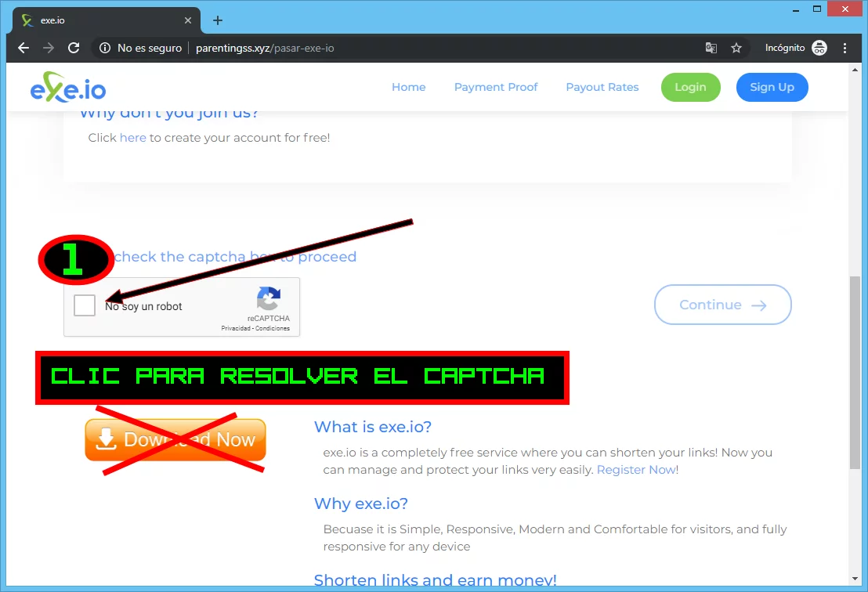Click the Continue button
The width and height of the screenshot is (868, 592).
pos(722,305)
